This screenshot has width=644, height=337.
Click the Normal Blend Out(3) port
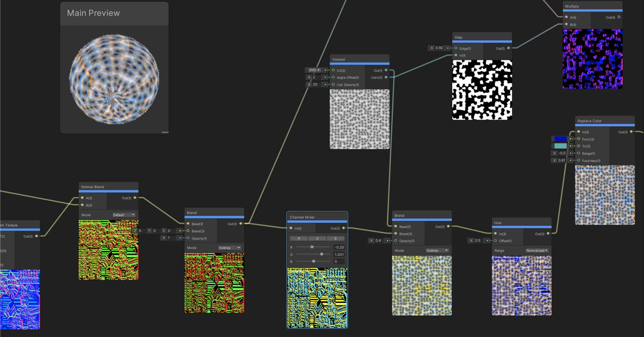coord(135,198)
